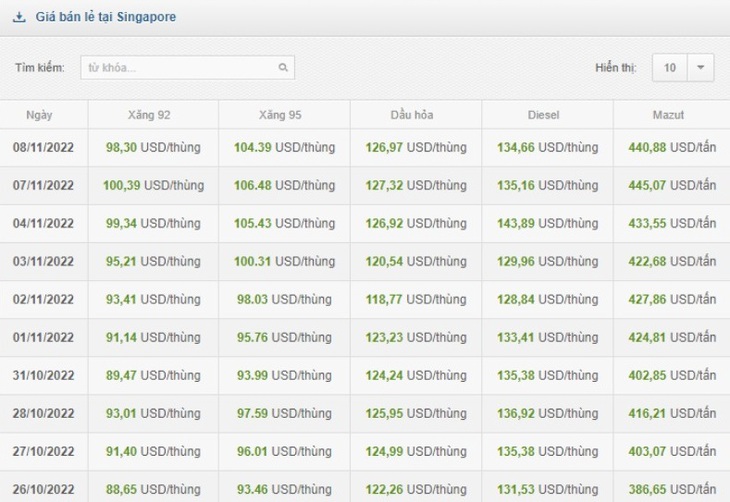
Task: Open the Hiển thị dropdown arrow
Action: (700, 68)
